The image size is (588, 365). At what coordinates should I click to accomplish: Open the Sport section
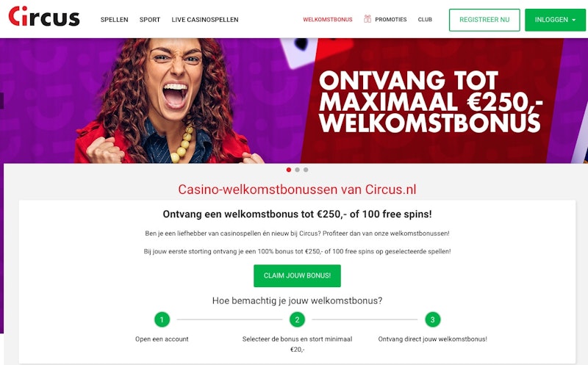point(150,20)
